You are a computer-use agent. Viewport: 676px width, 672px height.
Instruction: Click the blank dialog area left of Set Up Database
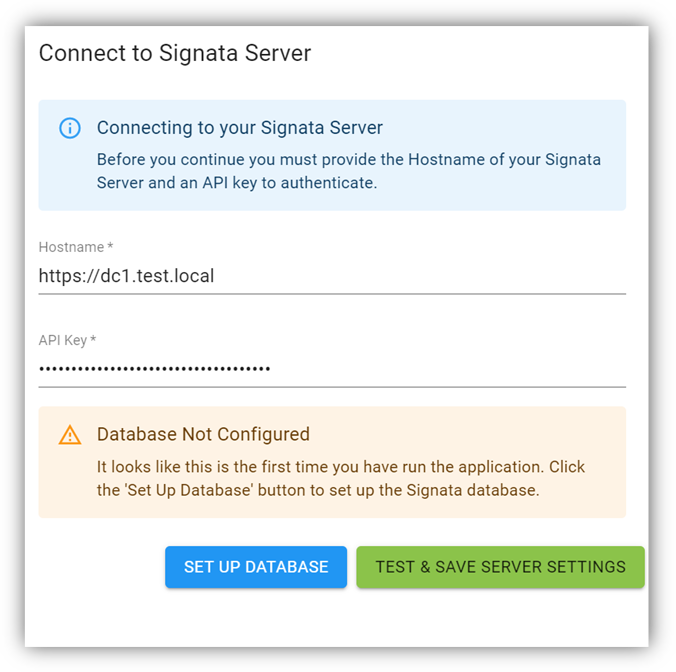(95, 567)
